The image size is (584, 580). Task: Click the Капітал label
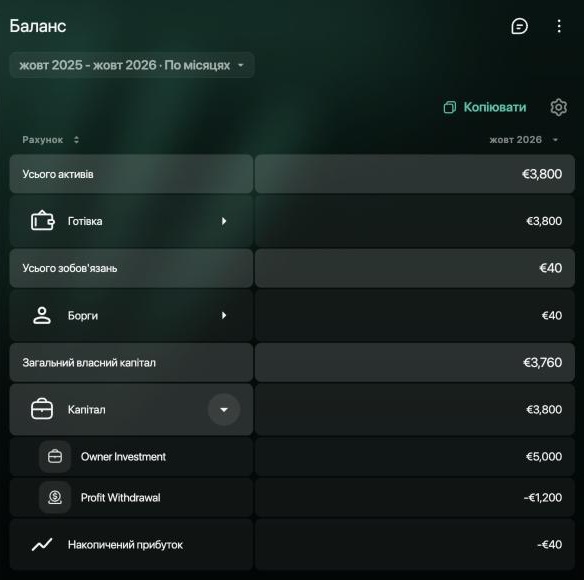click(x=86, y=410)
